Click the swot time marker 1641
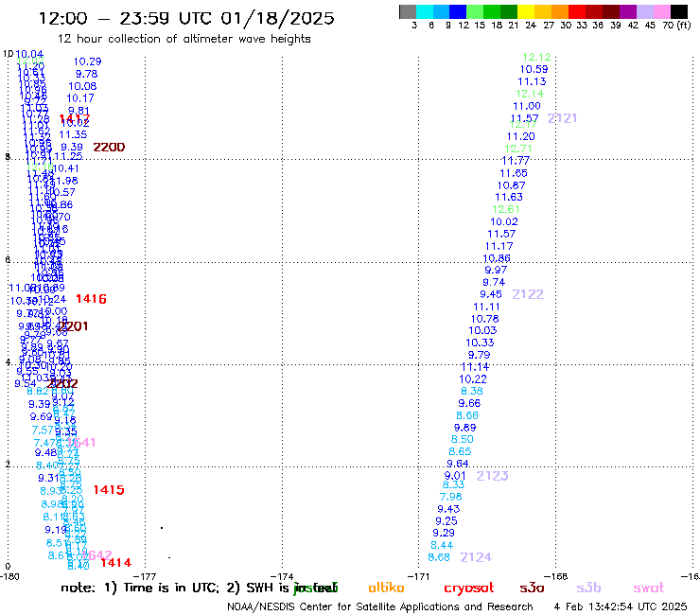This screenshot has height=615, width=700. coord(81,442)
